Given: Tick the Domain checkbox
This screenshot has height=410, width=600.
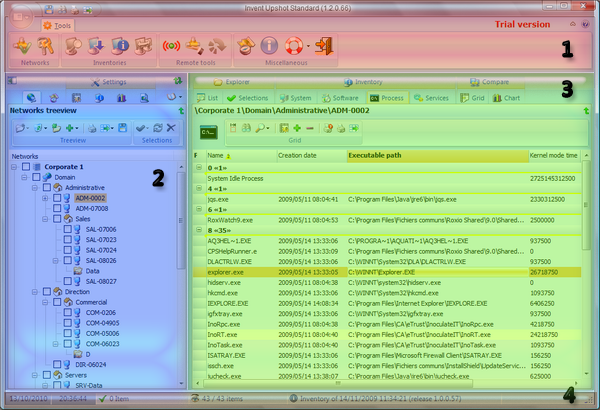Looking at the screenshot, I should coord(36,177).
